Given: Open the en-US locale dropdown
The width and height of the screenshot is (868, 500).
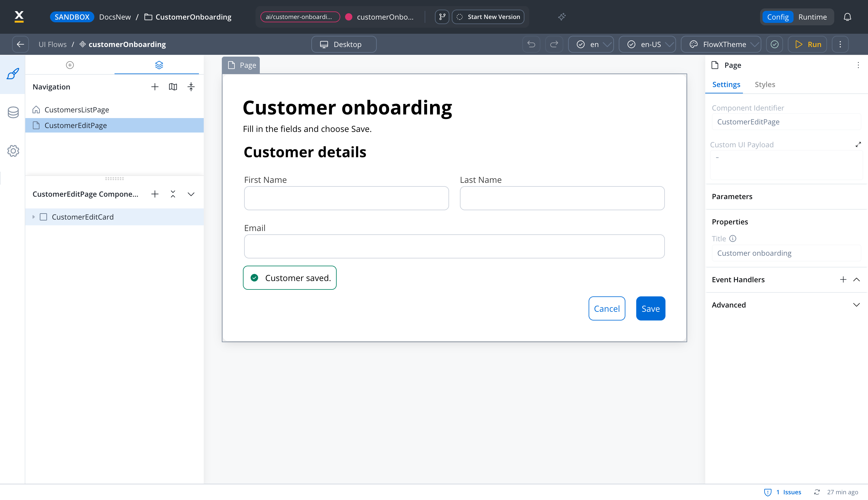Looking at the screenshot, I should [647, 44].
